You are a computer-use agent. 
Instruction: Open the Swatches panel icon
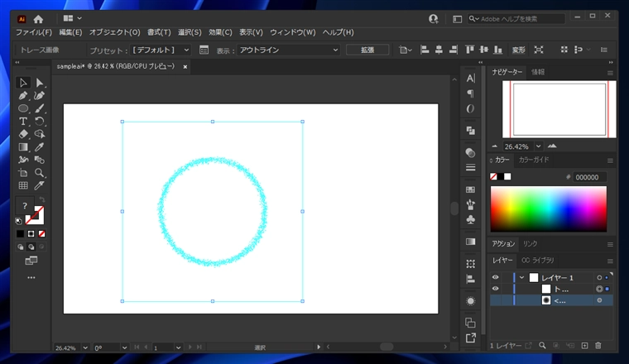471,189
